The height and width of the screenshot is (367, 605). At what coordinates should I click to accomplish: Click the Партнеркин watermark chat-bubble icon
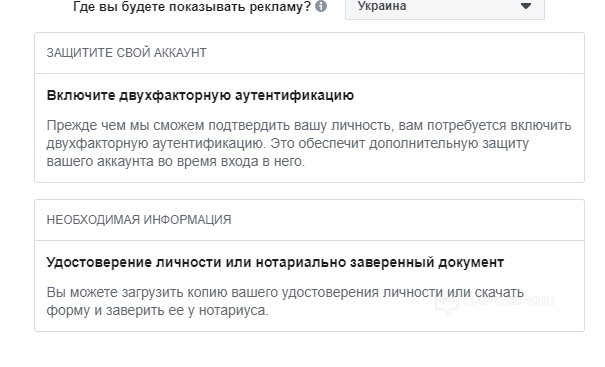[447, 304]
